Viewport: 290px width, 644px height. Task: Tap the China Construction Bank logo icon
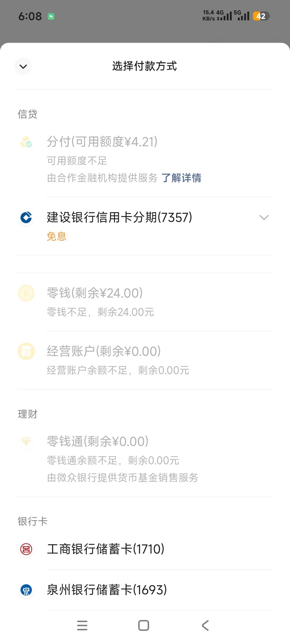click(x=26, y=217)
